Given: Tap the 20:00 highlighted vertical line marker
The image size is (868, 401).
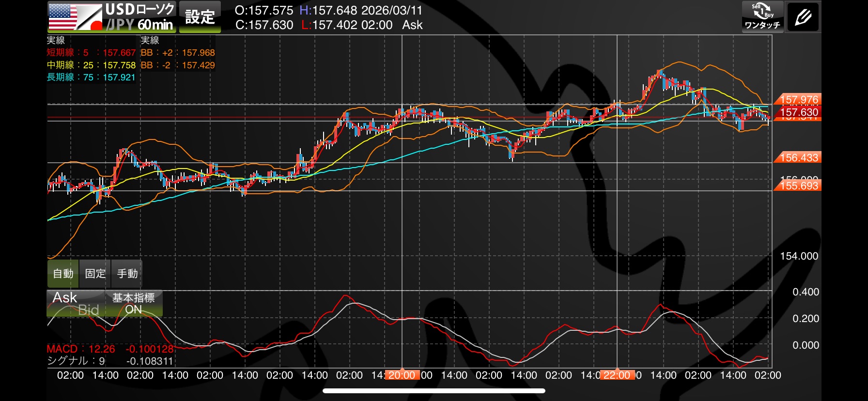Looking at the screenshot, I should 402,375.
